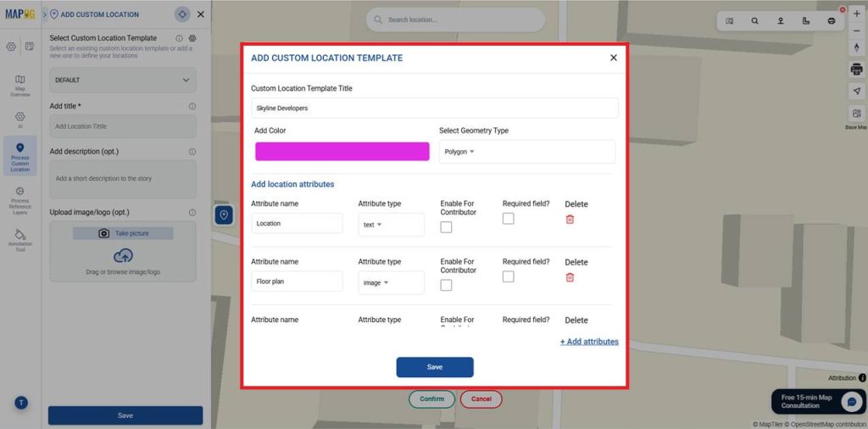Click the Cancel button on map
The image size is (868, 429).
click(481, 399)
